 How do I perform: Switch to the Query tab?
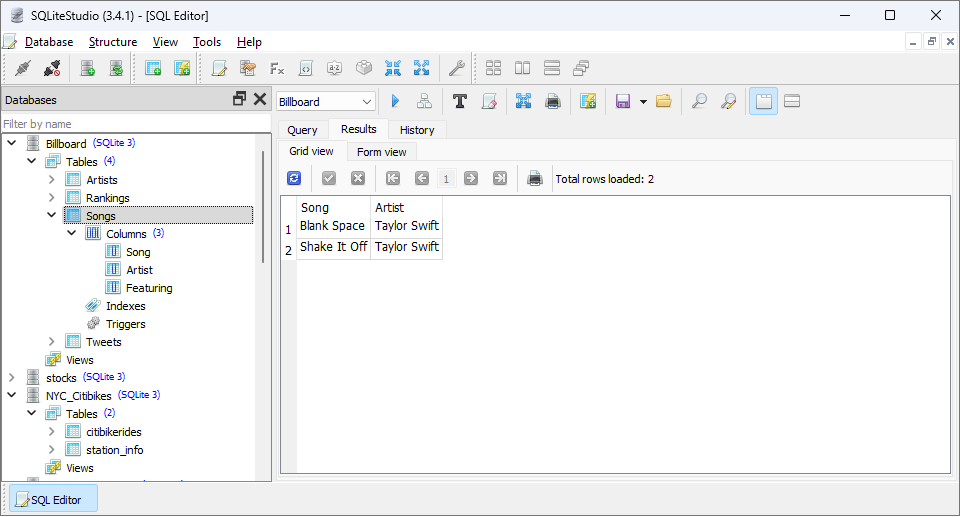(x=302, y=130)
